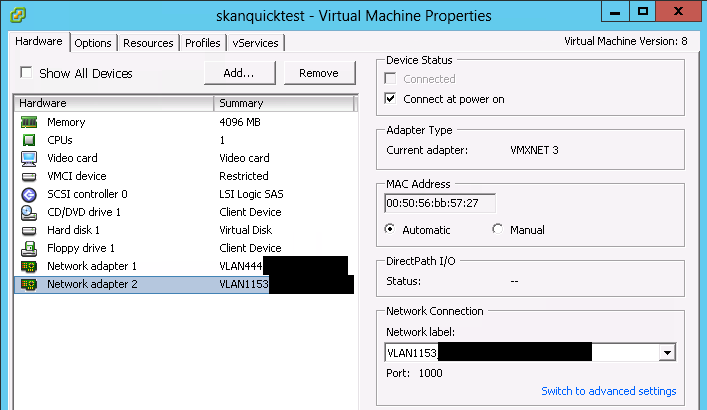
Task: Select the Hard disk 1 icon
Action: click(x=29, y=230)
